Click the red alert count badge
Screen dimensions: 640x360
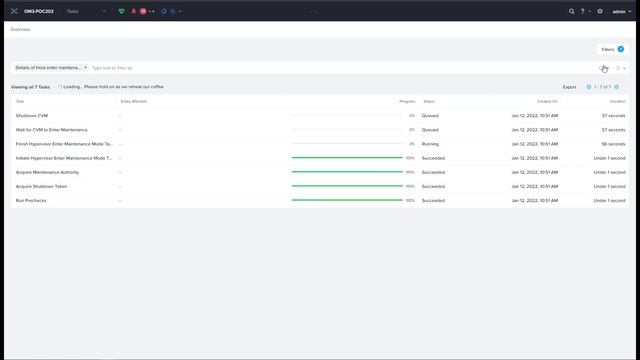click(x=143, y=11)
